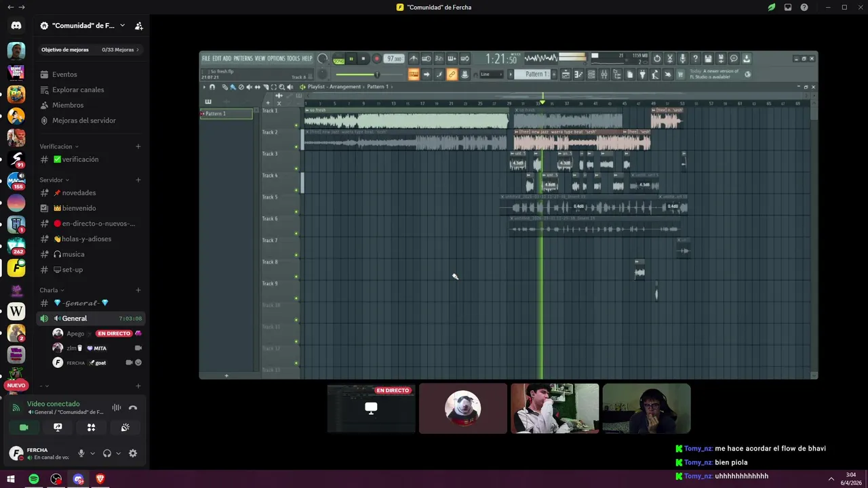
Task: Select the yellow F server icon
Action: (x=16, y=268)
